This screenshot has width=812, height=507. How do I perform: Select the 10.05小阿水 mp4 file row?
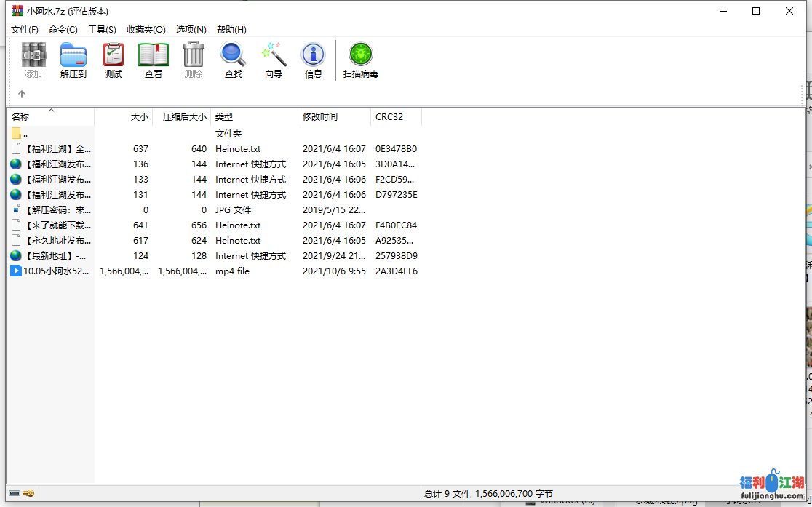55,271
